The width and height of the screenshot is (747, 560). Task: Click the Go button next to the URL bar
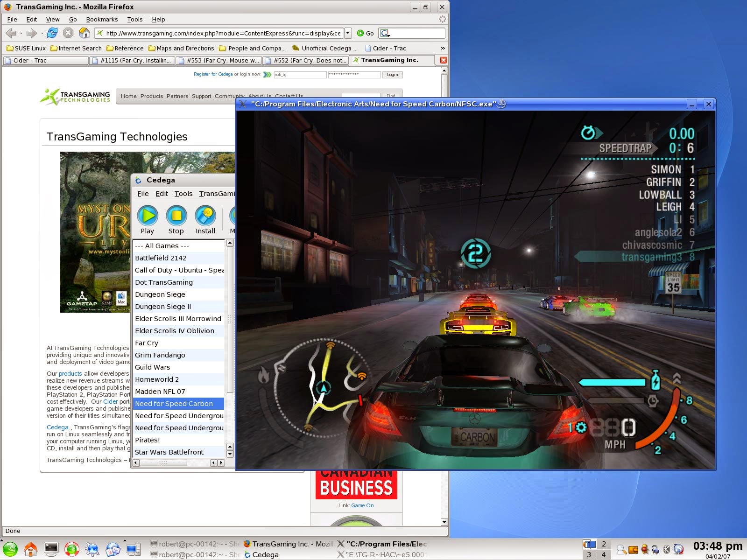point(366,33)
